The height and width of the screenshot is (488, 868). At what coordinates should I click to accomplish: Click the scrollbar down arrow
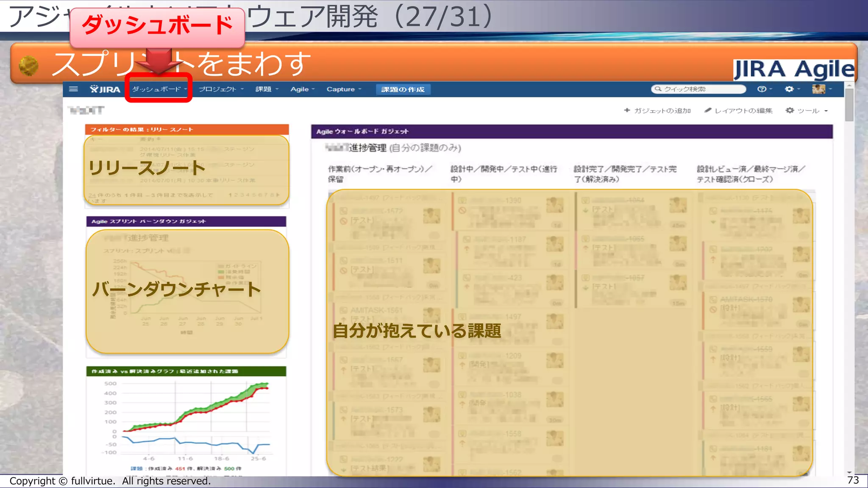click(x=849, y=472)
